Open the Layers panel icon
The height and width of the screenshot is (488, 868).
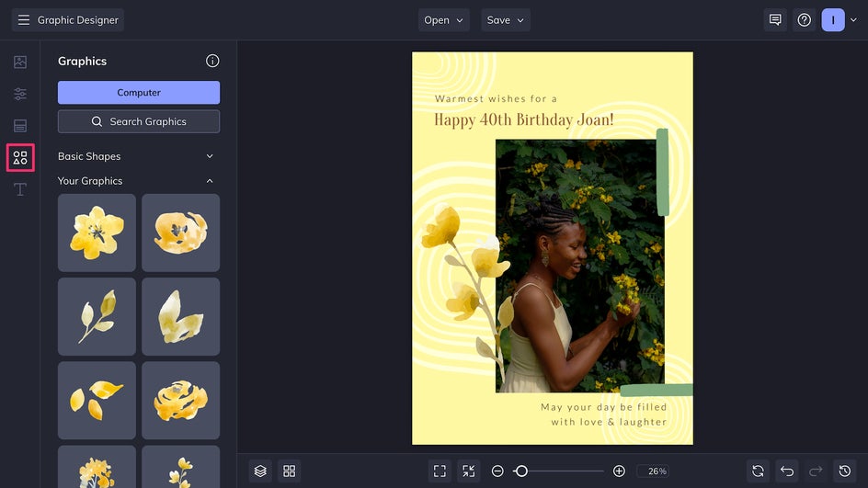[260, 471]
